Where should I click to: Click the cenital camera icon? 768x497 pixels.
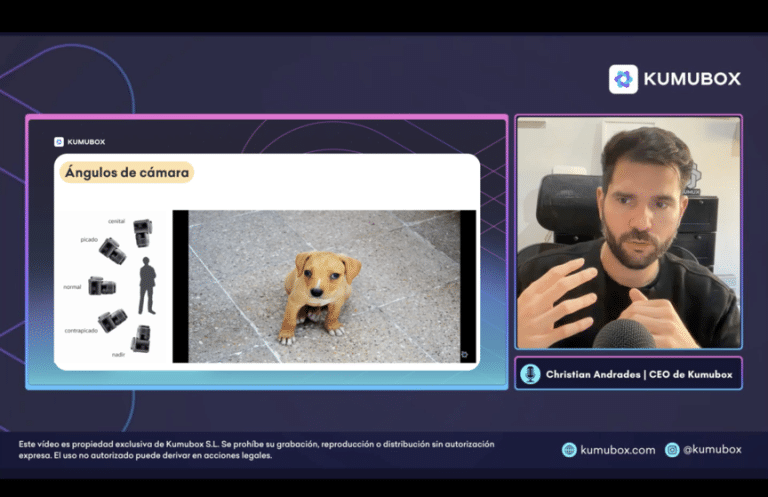[142, 230]
